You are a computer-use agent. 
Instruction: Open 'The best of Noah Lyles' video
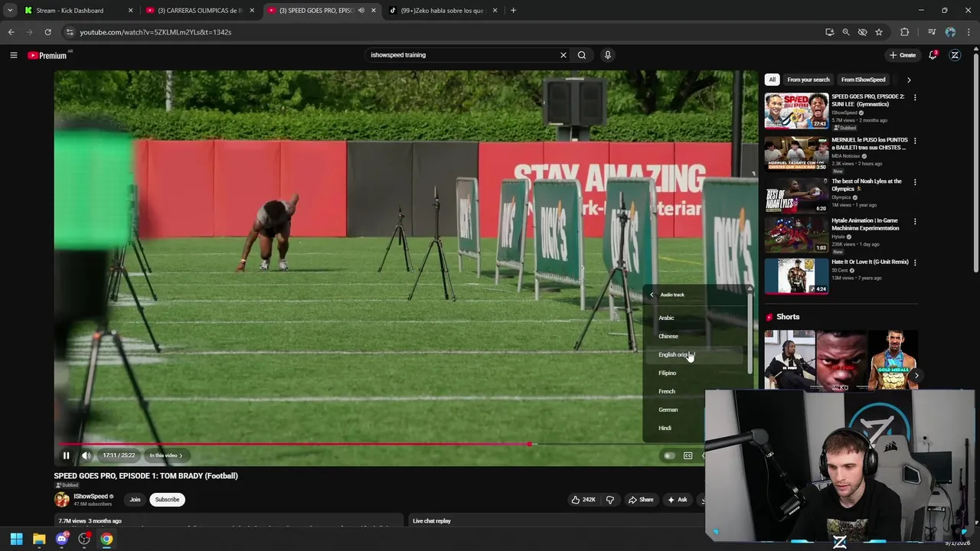(x=867, y=185)
